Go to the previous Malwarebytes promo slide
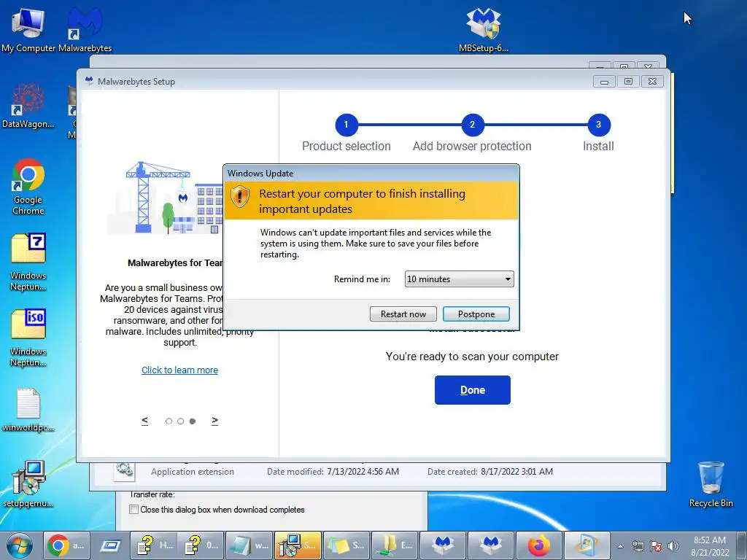The width and height of the screenshot is (747, 560). coord(145,421)
